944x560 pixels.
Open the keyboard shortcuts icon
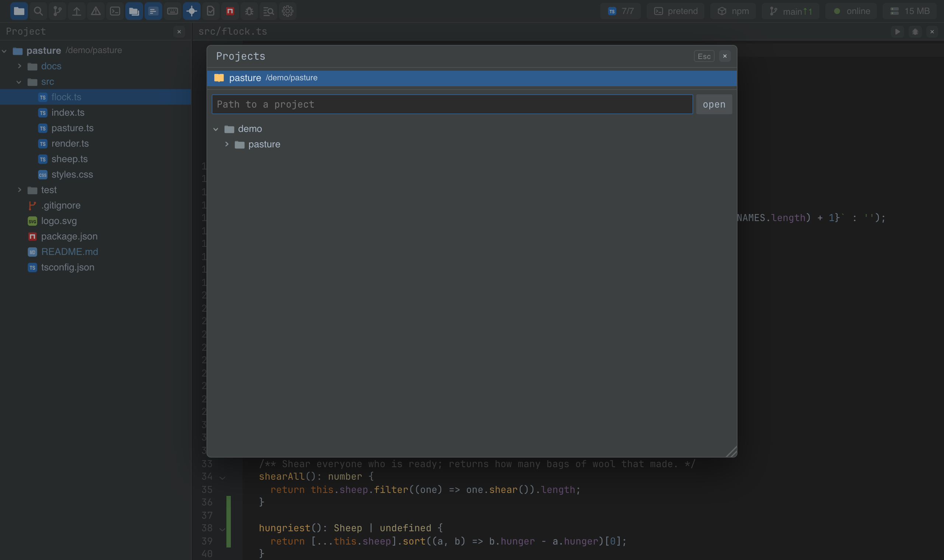[x=173, y=11]
